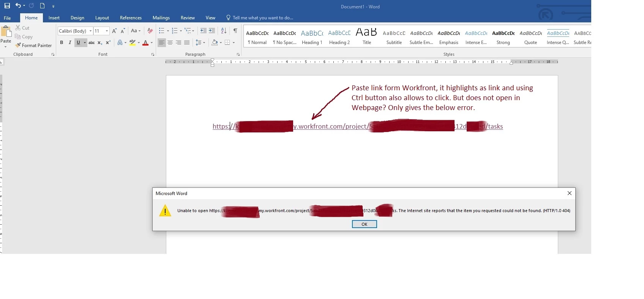Open the underline style dropdown arrow

[x=85, y=42]
